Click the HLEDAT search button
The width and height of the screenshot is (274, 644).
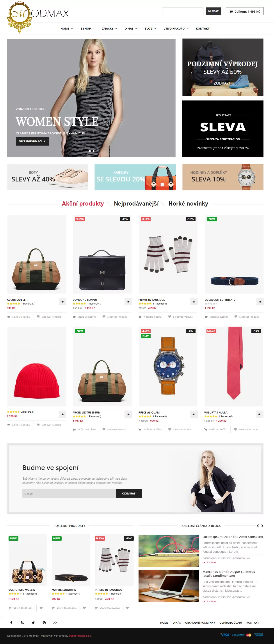[x=213, y=11]
